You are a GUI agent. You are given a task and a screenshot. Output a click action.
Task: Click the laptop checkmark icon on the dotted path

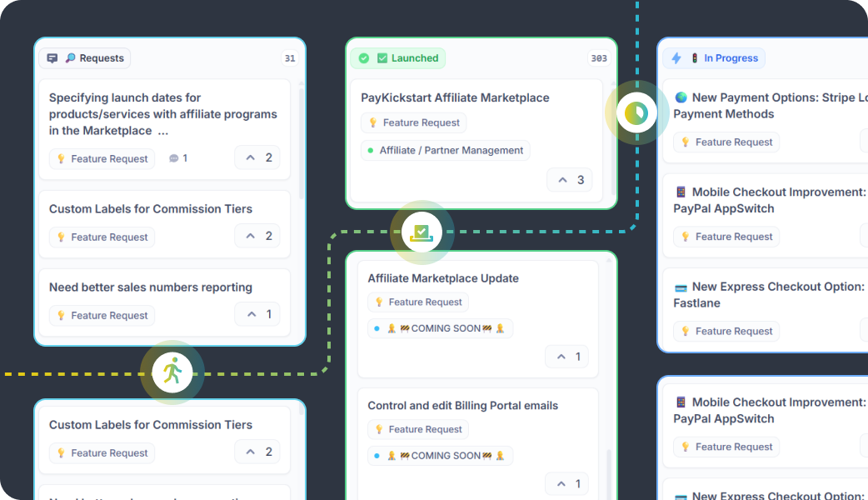pos(422,232)
